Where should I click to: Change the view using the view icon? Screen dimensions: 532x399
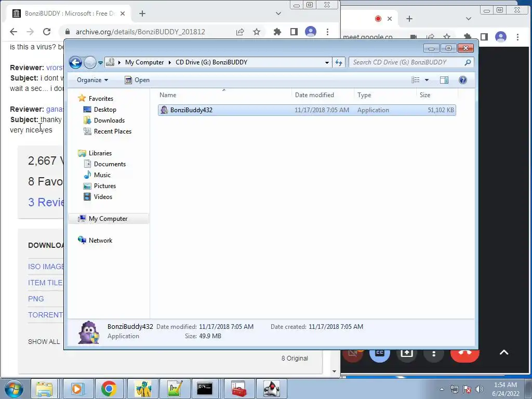(x=415, y=80)
